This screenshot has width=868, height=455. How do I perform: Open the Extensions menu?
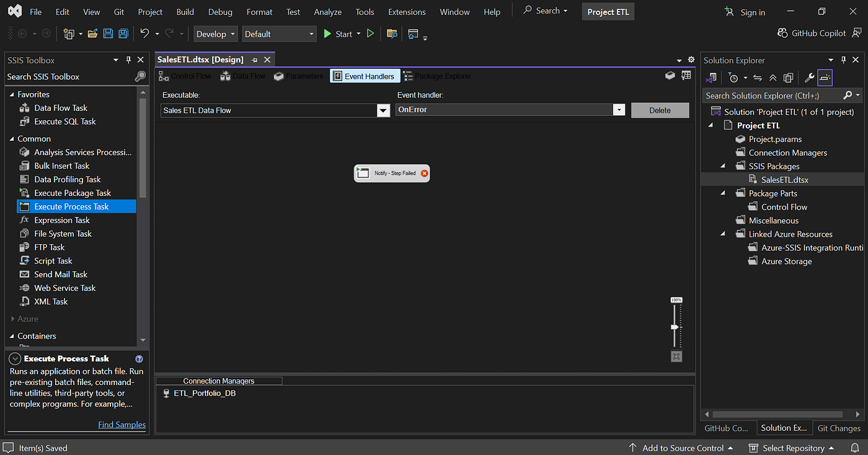[407, 12]
